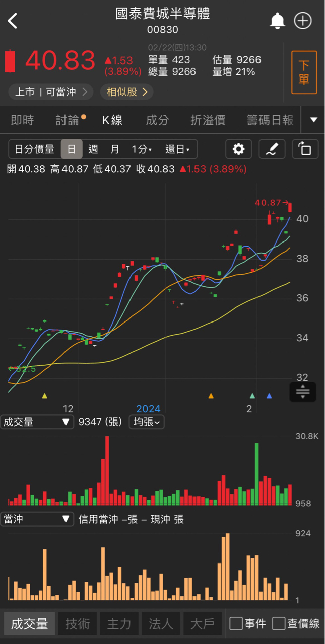Tap 估量 9266 estimate value
Viewport: 325px width, 644px height.
237,60
